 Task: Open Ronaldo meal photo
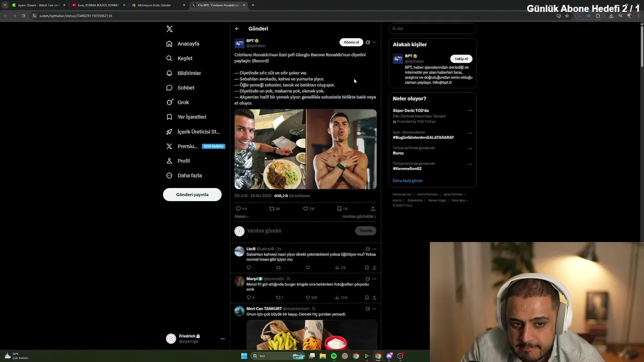270,149
